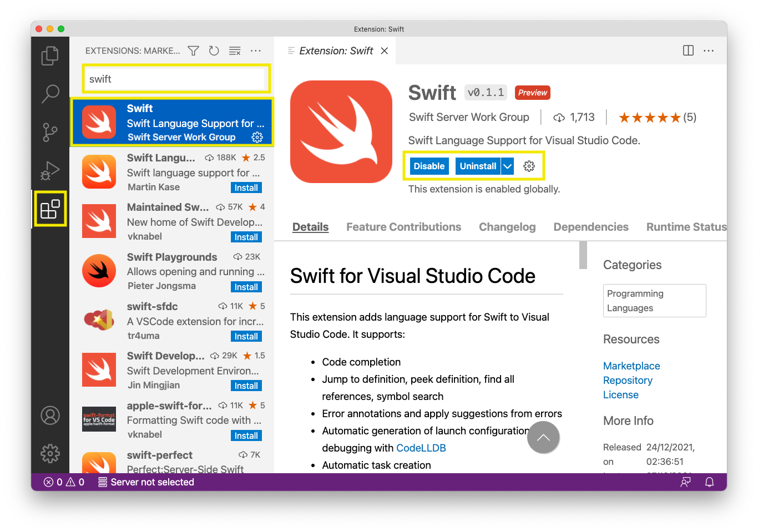Open the Dependencies tab
Image resolution: width=758 pixels, height=532 pixels.
(591, 227)
